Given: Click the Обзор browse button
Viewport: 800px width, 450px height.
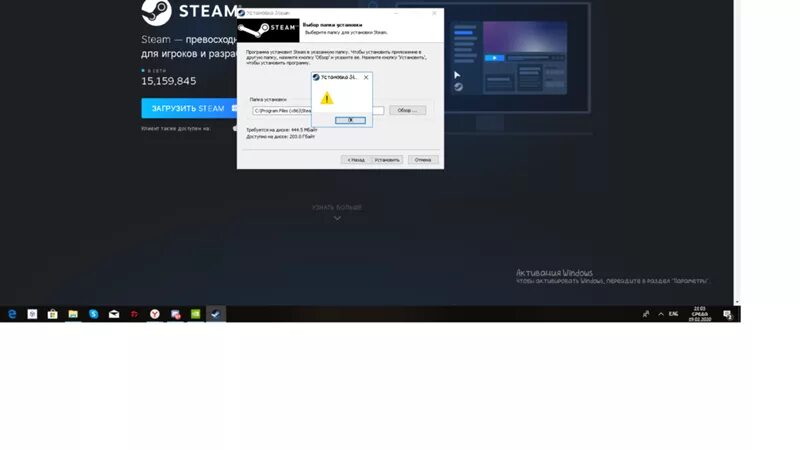Looking at the screenshot, I should coord(407,110).
